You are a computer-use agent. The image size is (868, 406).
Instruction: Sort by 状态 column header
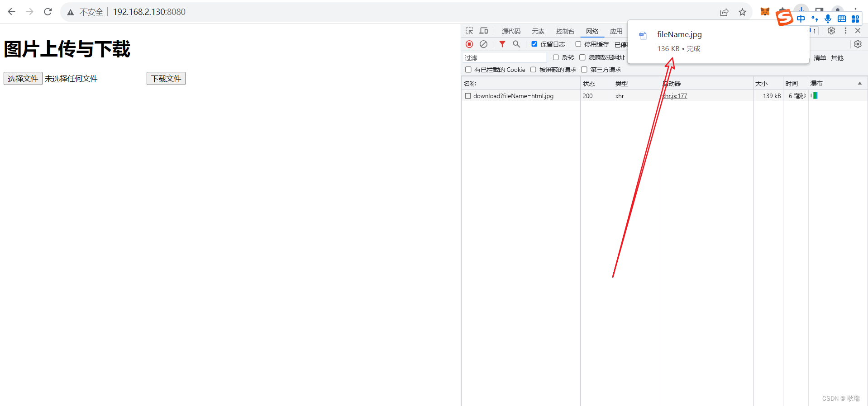tap(596, 84)
